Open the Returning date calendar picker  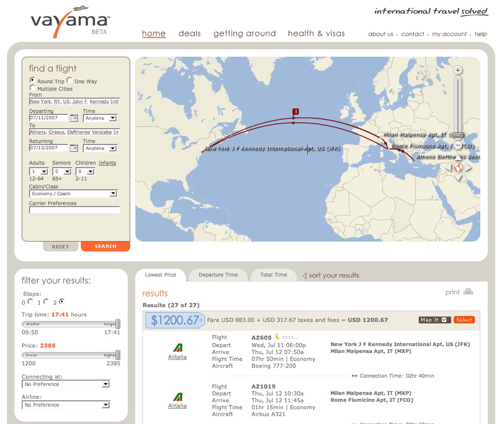[74, 148]
